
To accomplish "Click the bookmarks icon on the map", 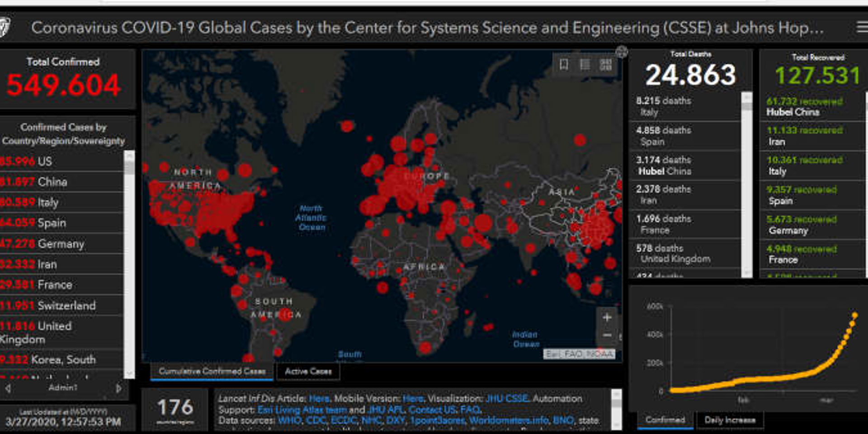I will [564, 65].
